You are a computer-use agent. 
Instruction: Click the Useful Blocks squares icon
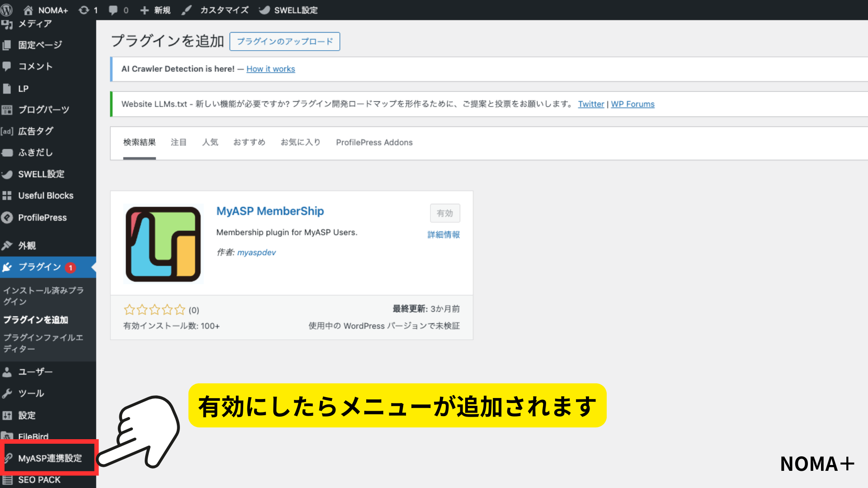click(7, 196)
